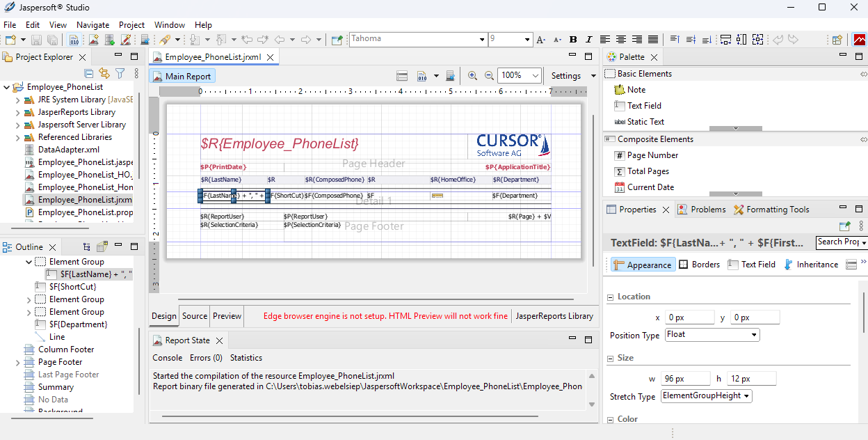The image size is (868, 440).
Task: Open the zoom level 100% dropdown
Action: (x=535, y=75)
